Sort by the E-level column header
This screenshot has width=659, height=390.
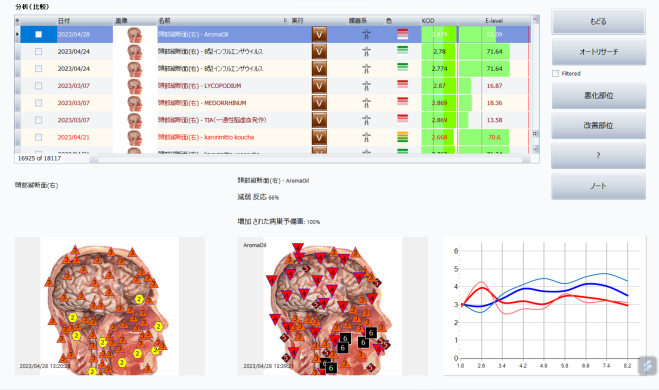click(494, 20)
